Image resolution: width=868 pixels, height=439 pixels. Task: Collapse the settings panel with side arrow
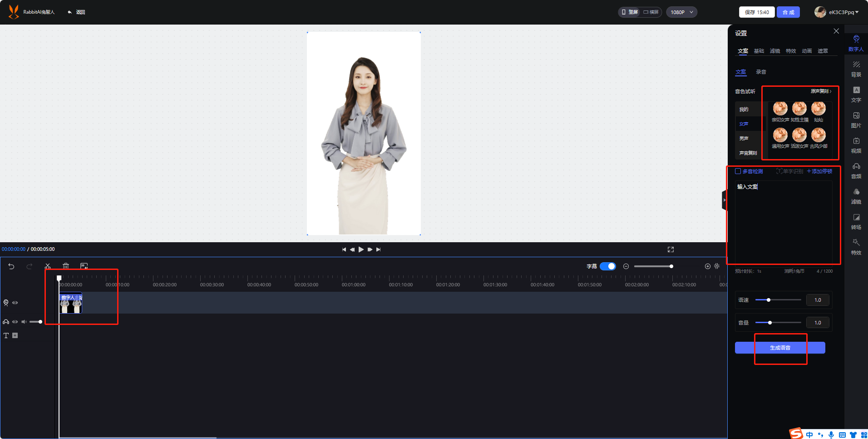tap(725, 200)
